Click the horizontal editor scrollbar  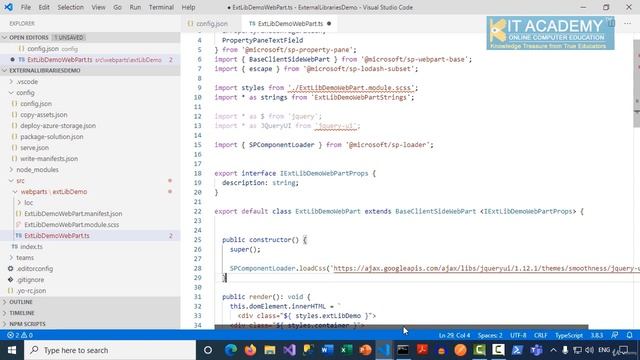tap(401, 327)
